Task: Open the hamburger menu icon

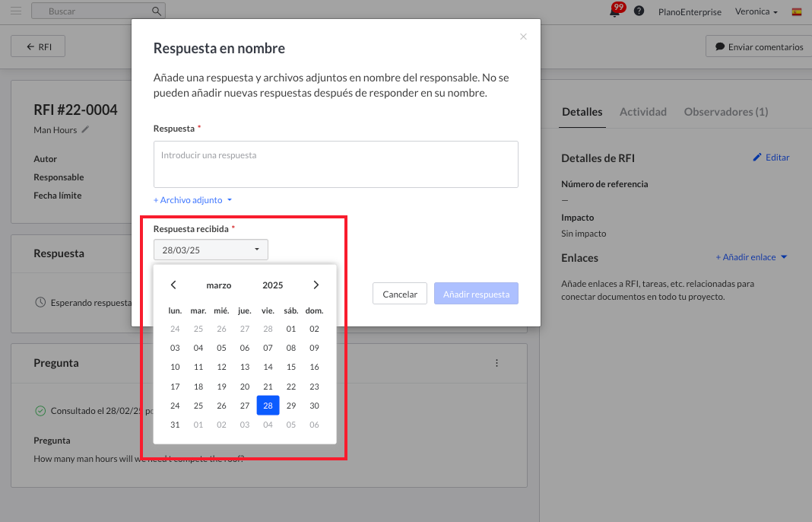Action: [15, 11]
